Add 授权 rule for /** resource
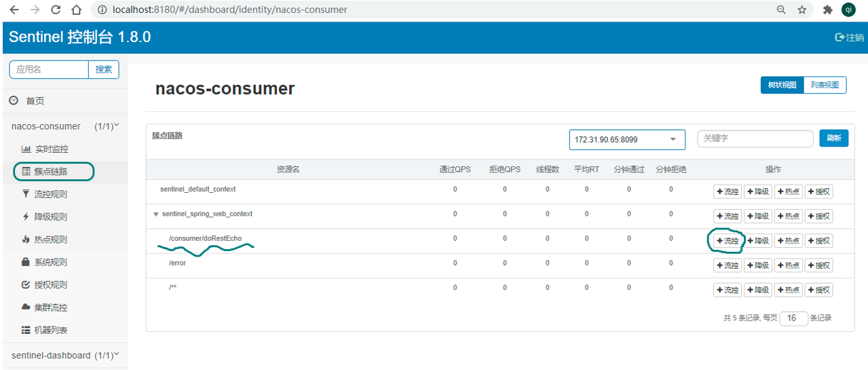The width and height of the screenshot is (868, 370). 818,290
